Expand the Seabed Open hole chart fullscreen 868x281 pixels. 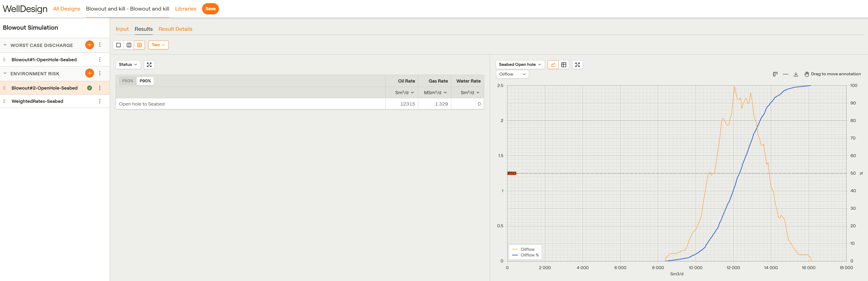point(577,65)
